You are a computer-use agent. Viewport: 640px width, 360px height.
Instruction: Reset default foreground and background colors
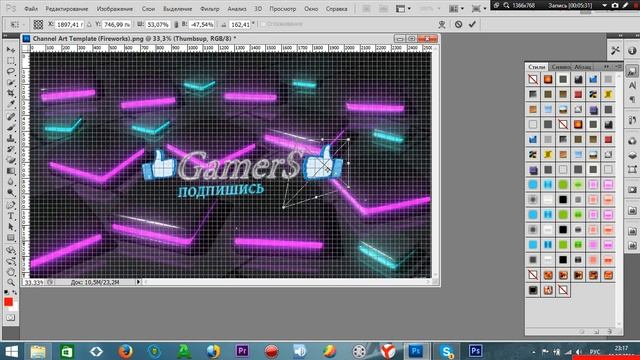click(x=6, y=293)
